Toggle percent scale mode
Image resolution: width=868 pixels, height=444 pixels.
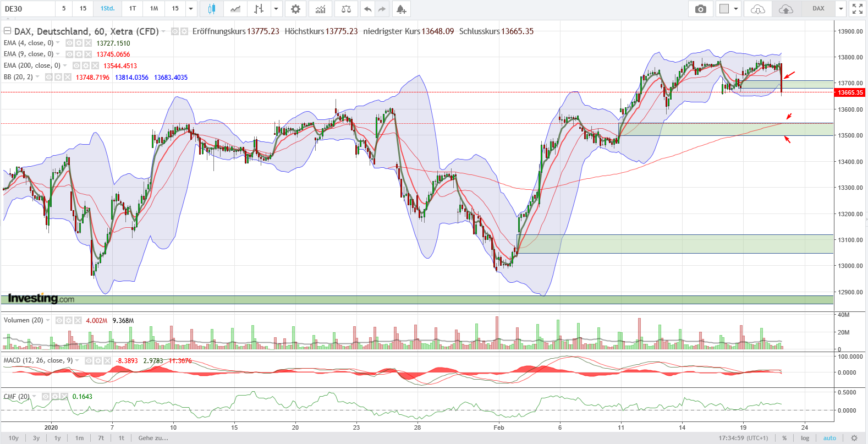click(x=784, y=438)
